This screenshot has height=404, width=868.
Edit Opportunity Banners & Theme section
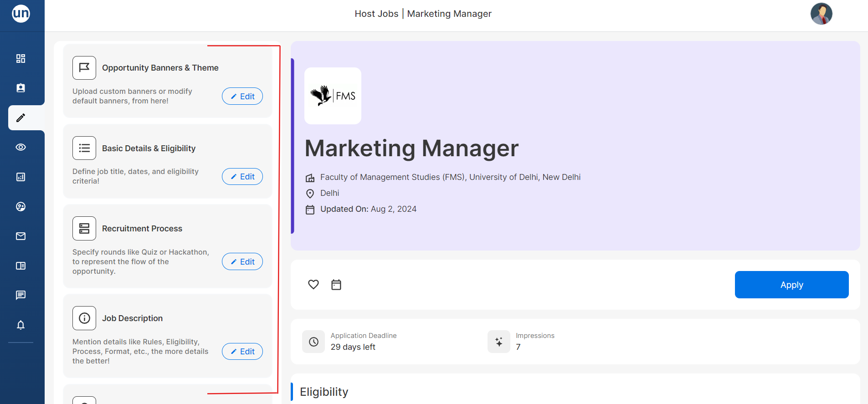click(x=242, y=97)
